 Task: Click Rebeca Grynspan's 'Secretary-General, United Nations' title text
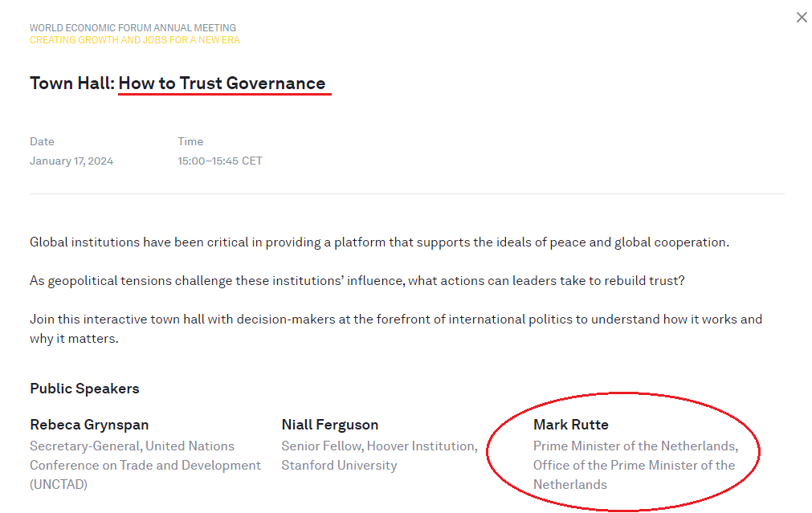tap(145, 466)
